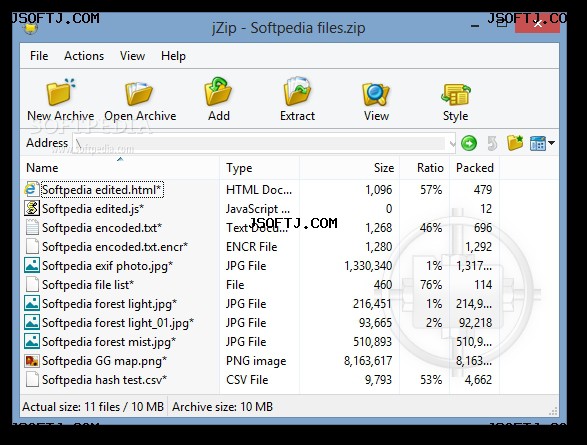Select Softpedia exif photo.jpg file

pyautogui.click(x=107, y=266)
